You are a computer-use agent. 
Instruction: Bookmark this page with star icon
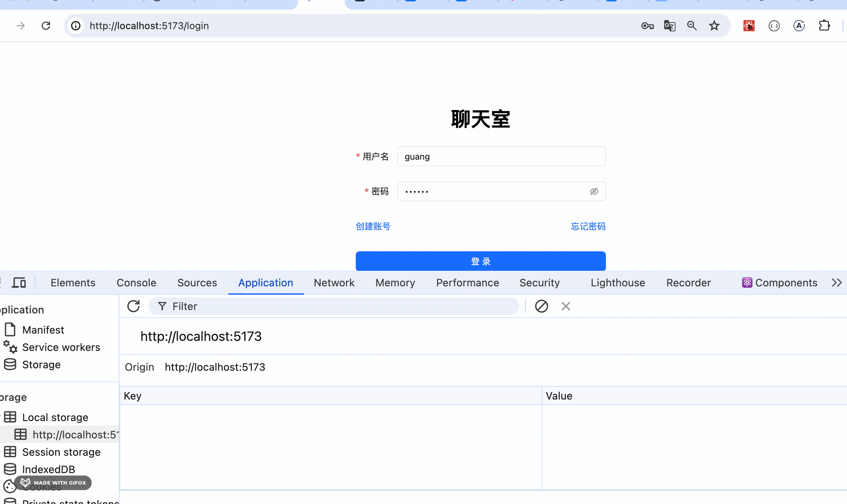pos(714,26)
